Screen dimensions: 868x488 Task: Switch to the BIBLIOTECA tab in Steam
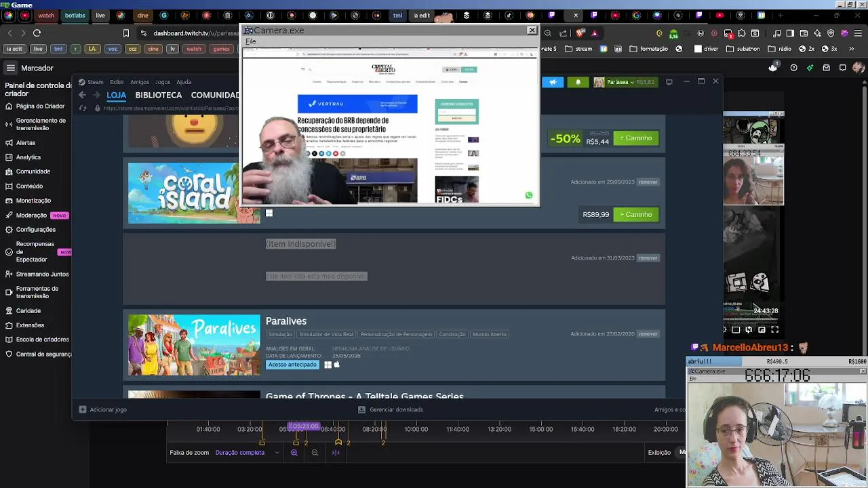159,96
